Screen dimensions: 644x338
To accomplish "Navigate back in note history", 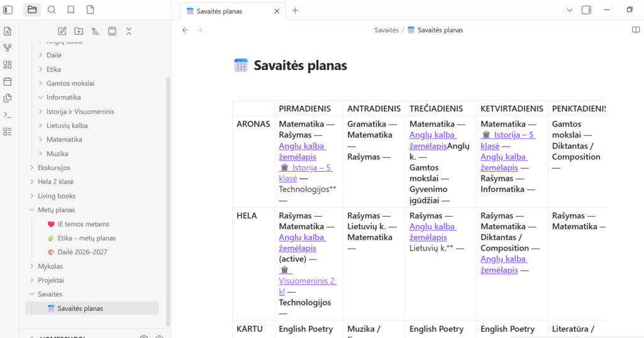I will pos(186,30).
